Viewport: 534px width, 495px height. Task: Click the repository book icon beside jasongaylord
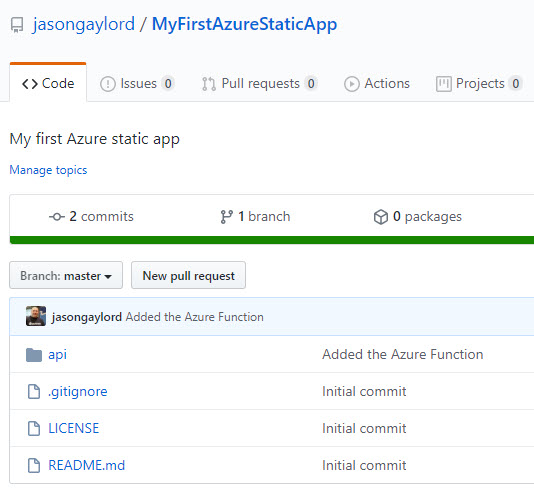tap(17, 25)
